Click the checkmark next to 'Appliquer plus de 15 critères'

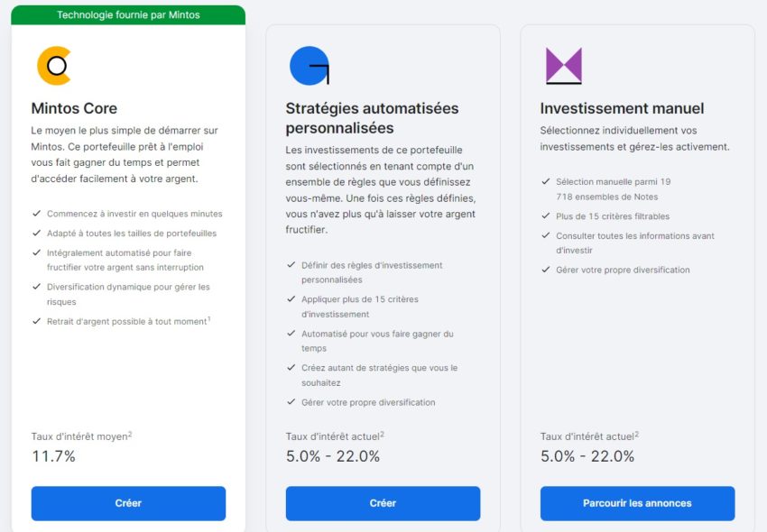coord(292,298)
